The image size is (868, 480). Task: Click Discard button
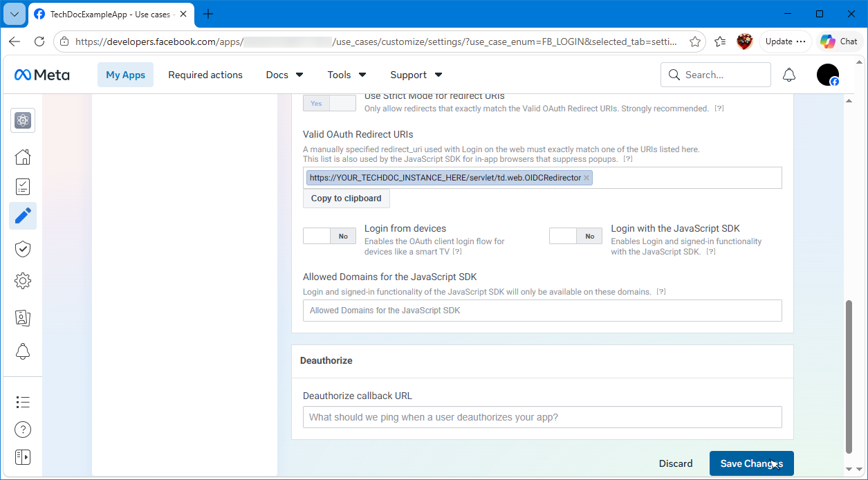[x=676, y=463]
